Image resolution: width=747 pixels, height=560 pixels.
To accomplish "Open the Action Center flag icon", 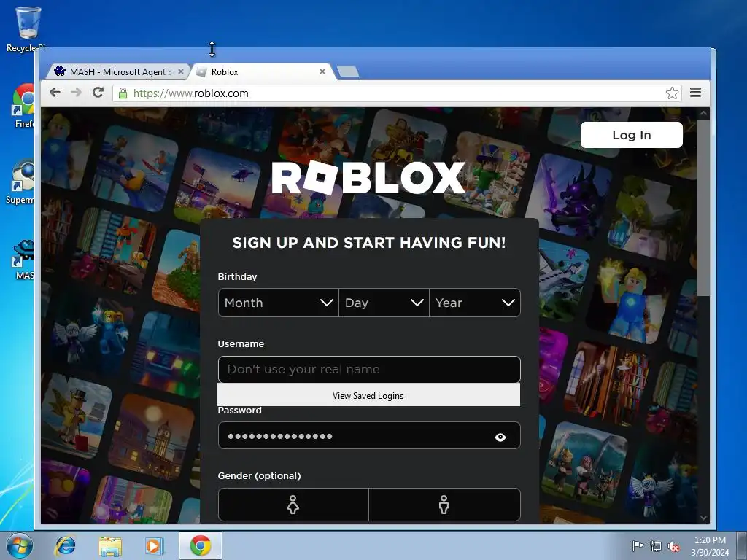I will click(638, 545).
